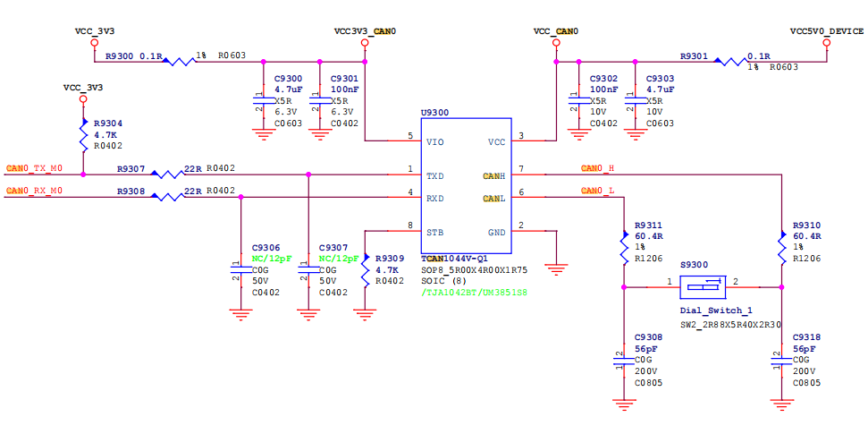Select capacitor C9306 symbol
868x434 pixels.
click(240, 270)
